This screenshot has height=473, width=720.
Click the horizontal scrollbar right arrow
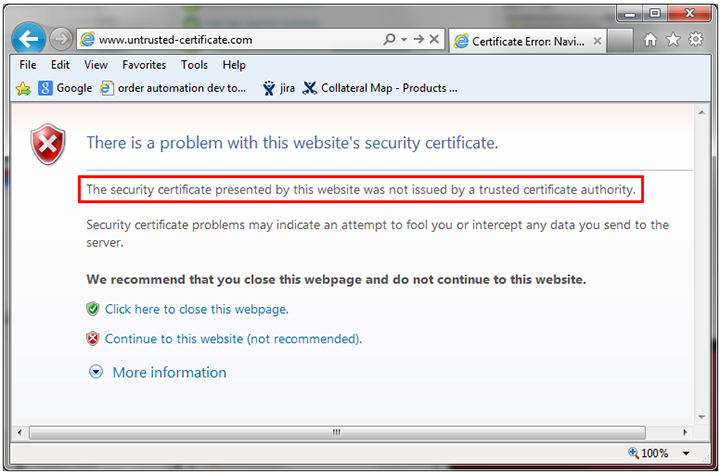pos(685,433)
